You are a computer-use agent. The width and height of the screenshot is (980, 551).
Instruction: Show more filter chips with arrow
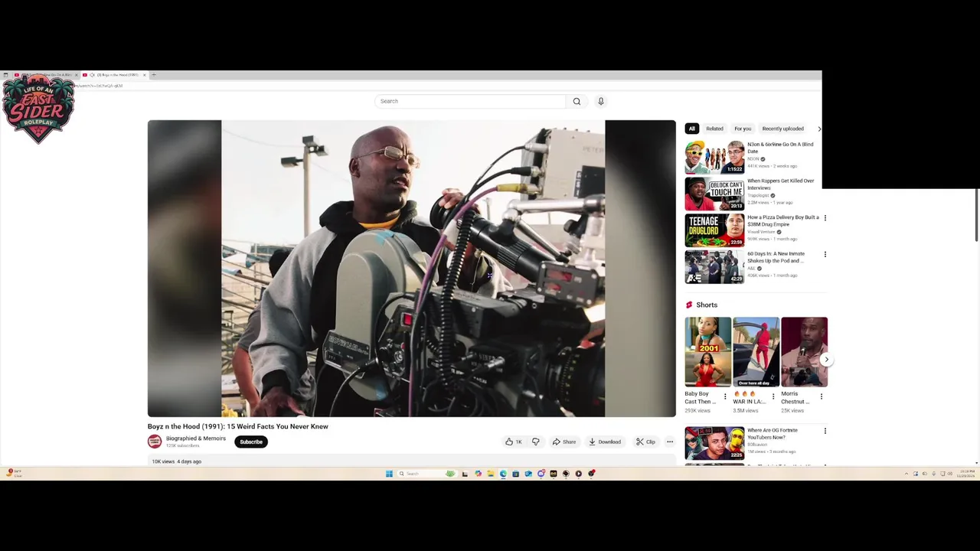click(x=819, y=129)
